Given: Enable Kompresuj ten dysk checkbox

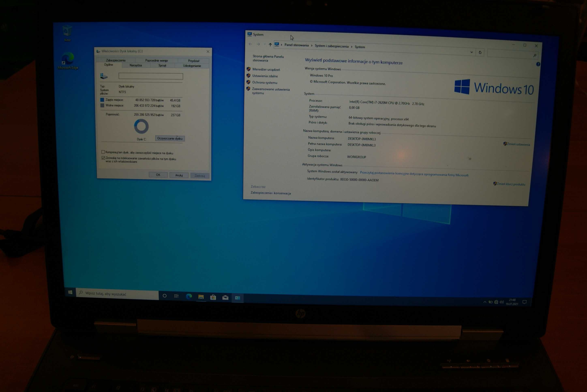Looking at the screenshot, I should (x=103, y=152).
